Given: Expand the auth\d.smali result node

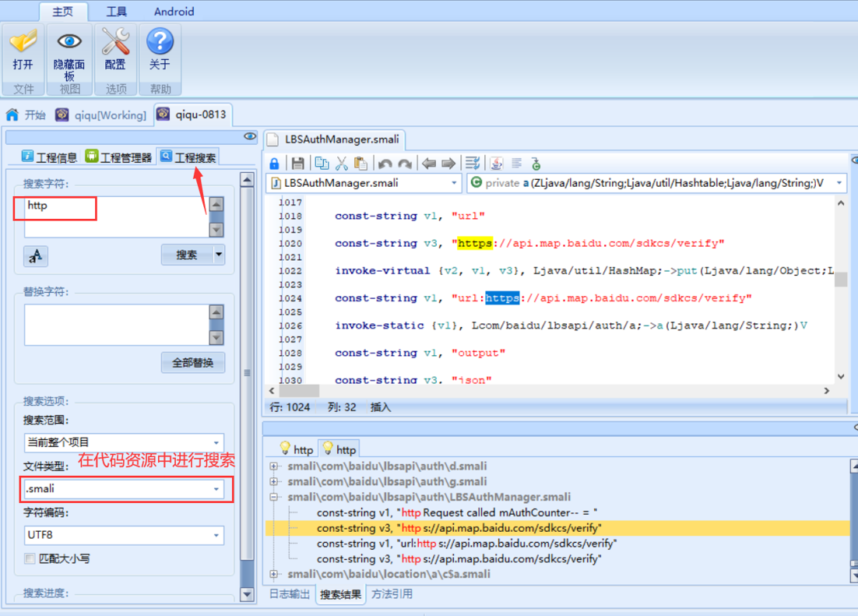Looking at the screenshot, I should click(x=273, y=466).
